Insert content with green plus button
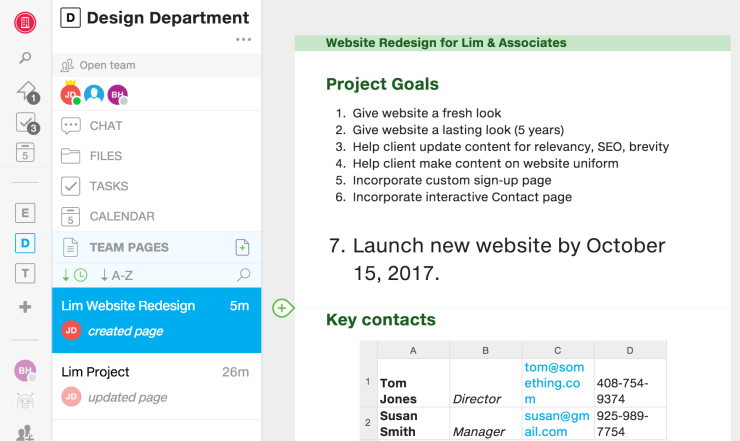740x441 pixels. click(282, 308)
